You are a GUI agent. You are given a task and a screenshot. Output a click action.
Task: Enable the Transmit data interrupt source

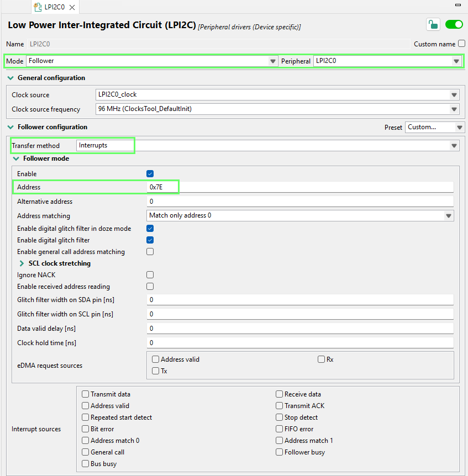tap(85, 394)
